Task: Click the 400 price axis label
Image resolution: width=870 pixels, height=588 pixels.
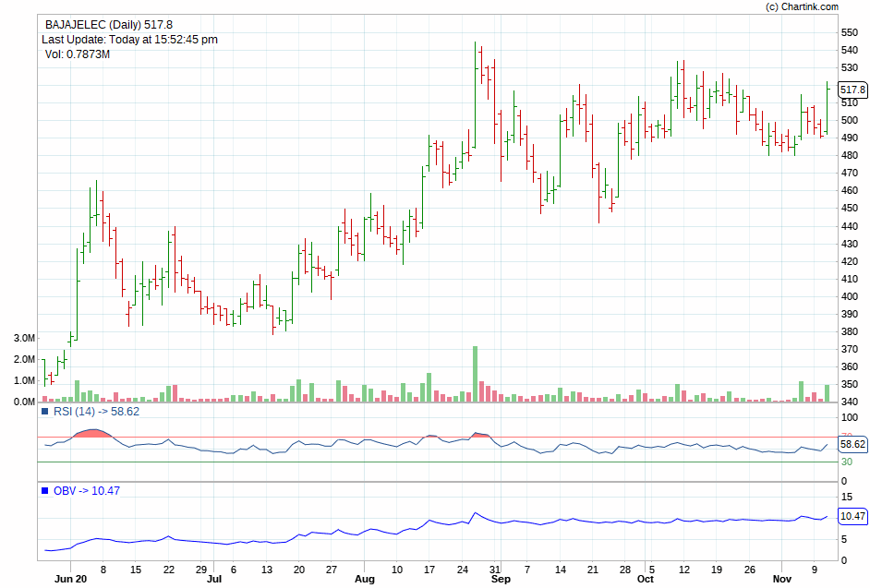Action: (x=850, y=297)
